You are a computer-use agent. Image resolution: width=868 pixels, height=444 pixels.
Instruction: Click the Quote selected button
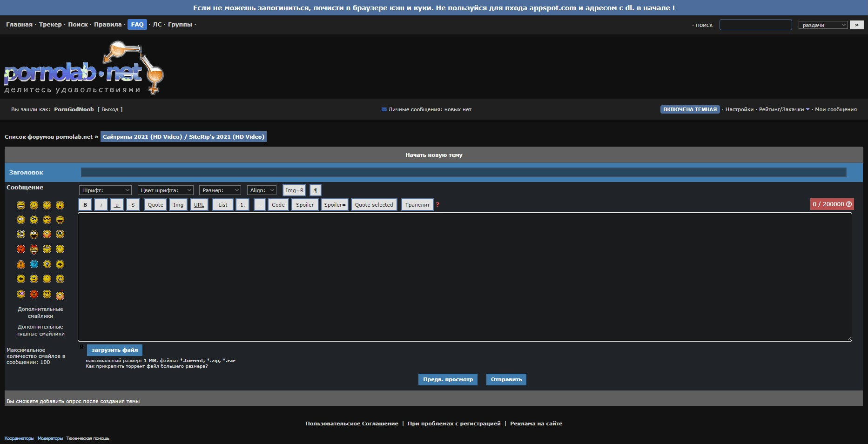pos(374,205)
